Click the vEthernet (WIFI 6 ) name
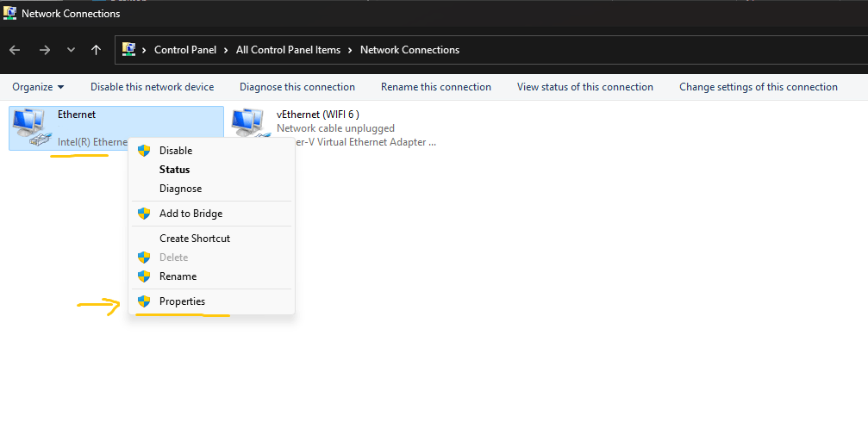 (318, 115)
